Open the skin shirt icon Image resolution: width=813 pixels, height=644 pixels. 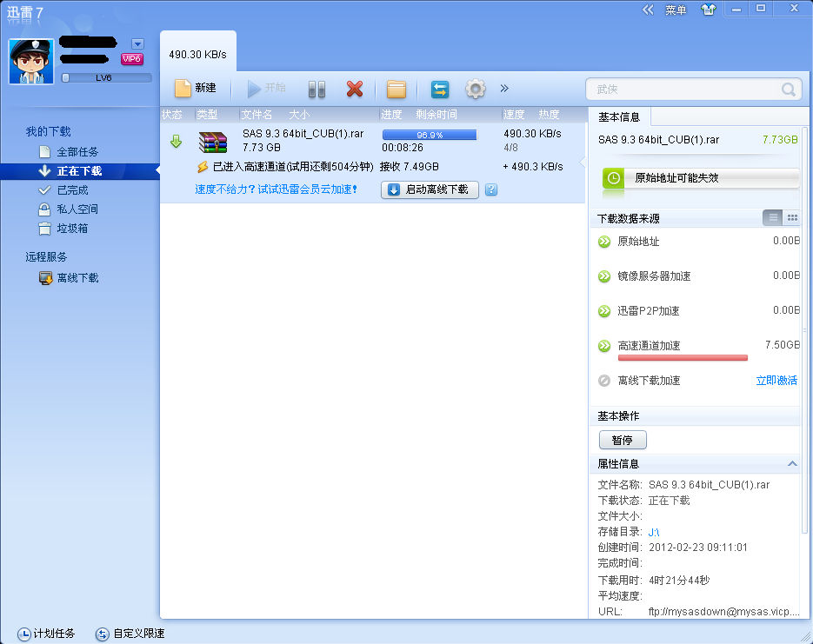[709, 10]
